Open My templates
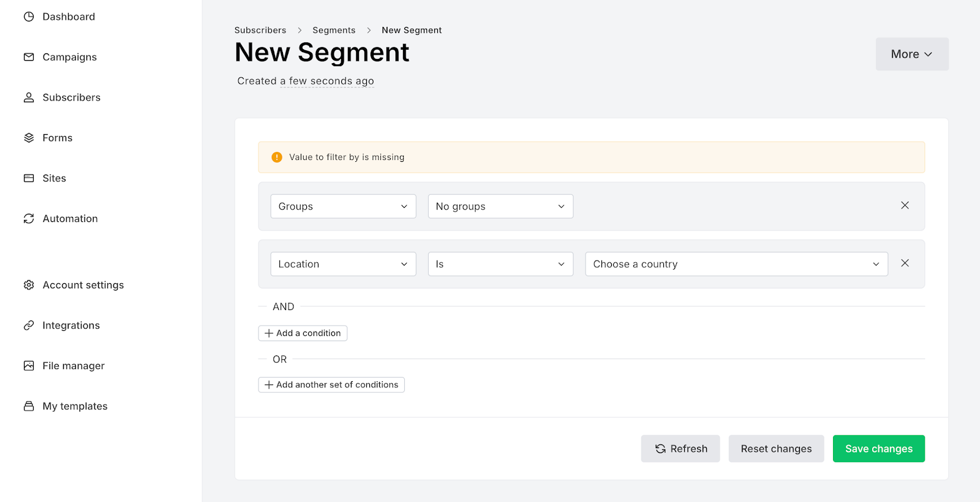Viewport: 980px width, 502px height. (x=75, y=406)
